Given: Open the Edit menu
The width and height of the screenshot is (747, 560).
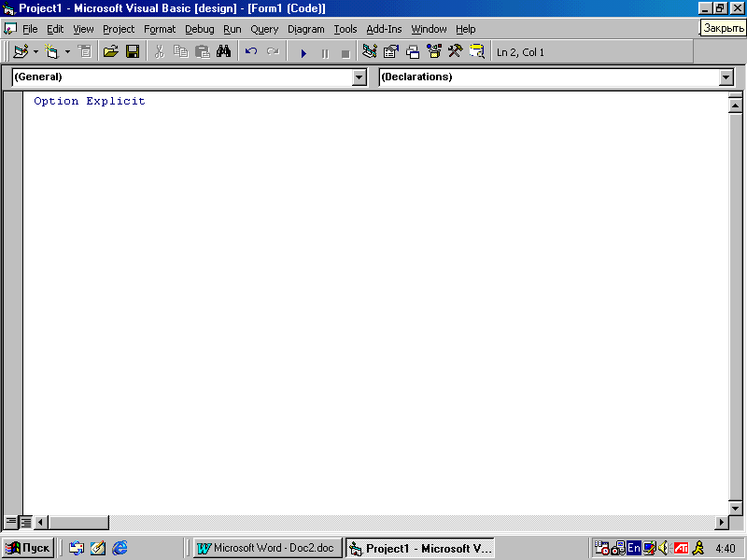Looking at the screenshot, I should tap(55, 29).
